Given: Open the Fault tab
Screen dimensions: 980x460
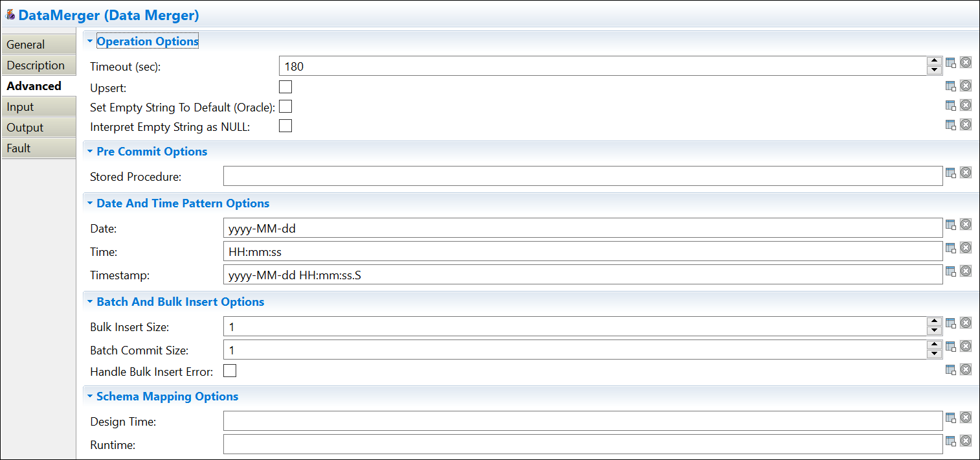Looking at the screenshot, I should (19, 148).
